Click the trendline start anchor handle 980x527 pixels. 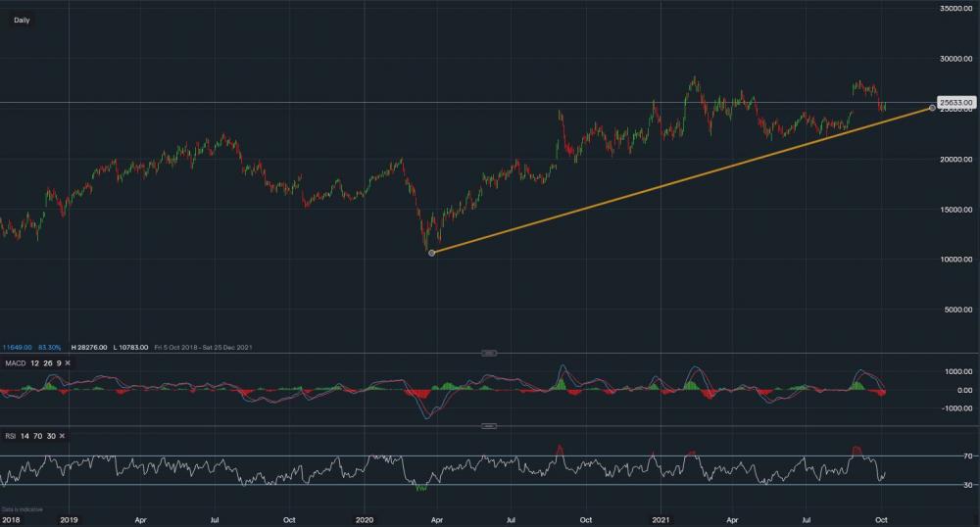coord(432,253)
